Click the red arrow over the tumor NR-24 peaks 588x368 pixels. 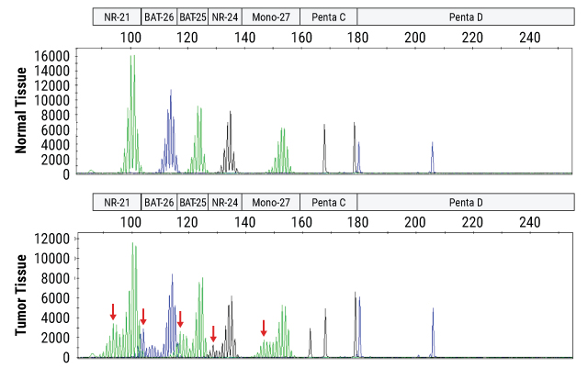pos(213,333)
